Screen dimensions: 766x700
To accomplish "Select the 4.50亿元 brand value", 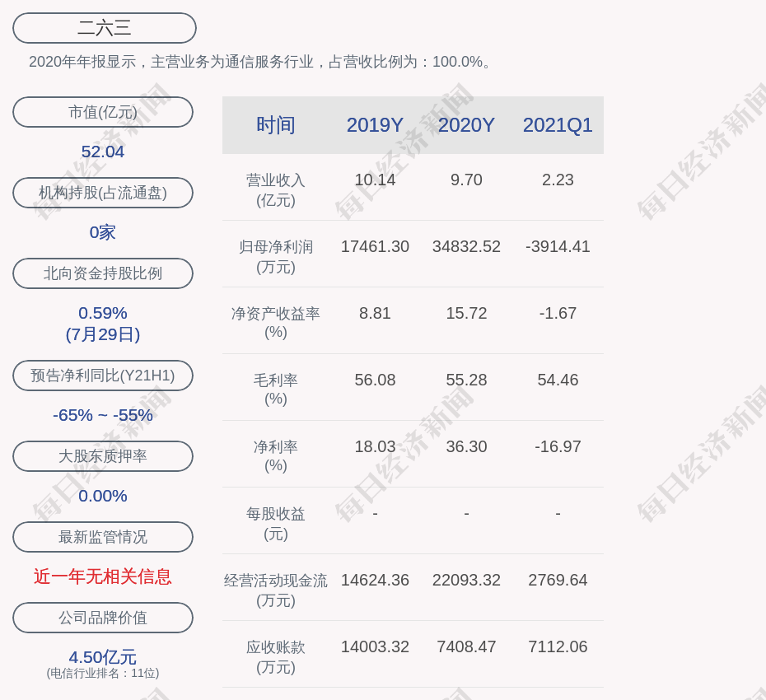I will pyautogui.click(x=103, y=656).
